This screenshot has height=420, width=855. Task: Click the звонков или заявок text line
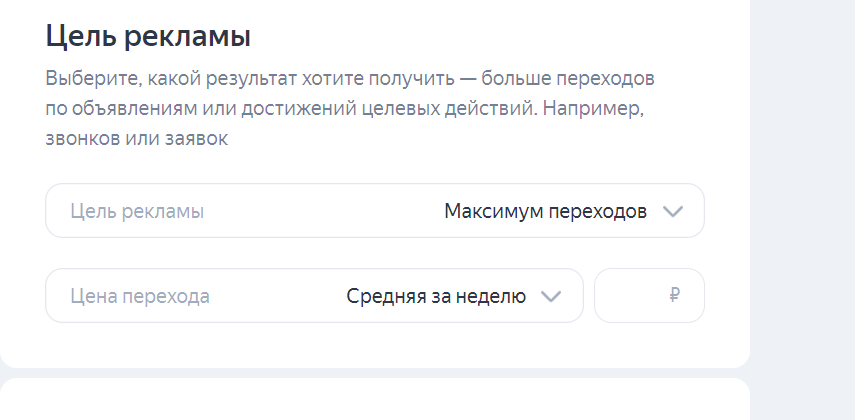tap(137, 139)
